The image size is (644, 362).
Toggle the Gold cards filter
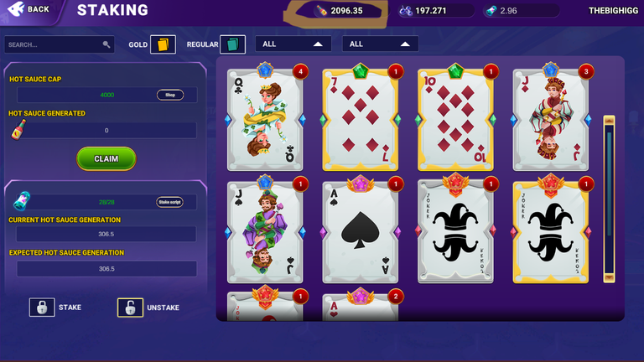coord(163,44)
